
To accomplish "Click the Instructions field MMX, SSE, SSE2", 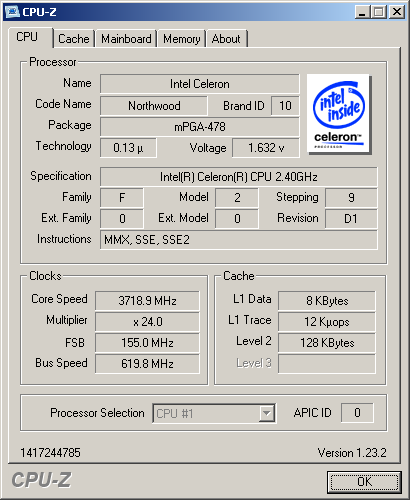I will click(x=239, y=240).
